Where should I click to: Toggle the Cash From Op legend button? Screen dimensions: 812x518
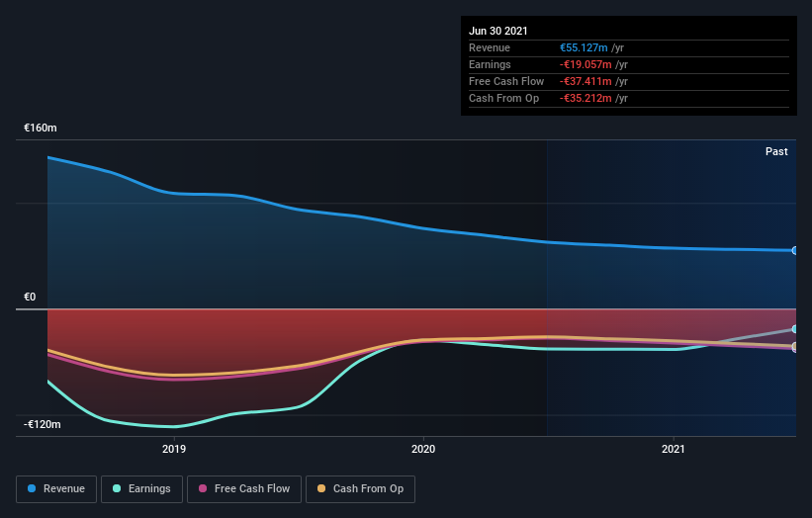pyautogui.click(x=360, y=489)
